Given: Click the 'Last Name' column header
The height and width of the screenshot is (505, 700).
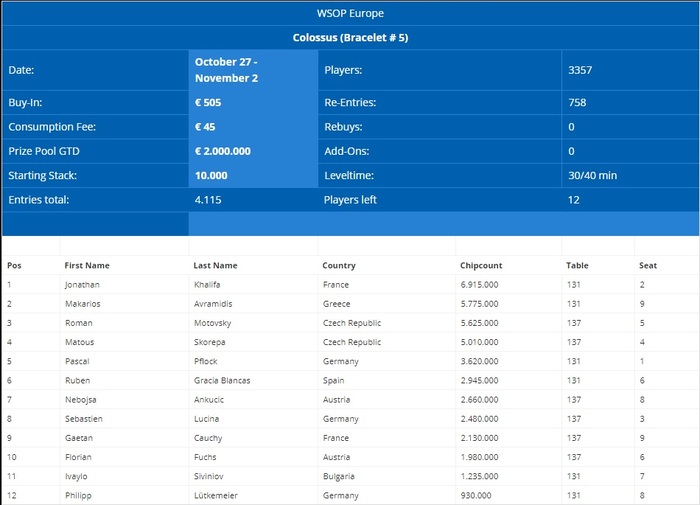Looking at the screenshot, I should pyautogui.click(x=215, y=266).
